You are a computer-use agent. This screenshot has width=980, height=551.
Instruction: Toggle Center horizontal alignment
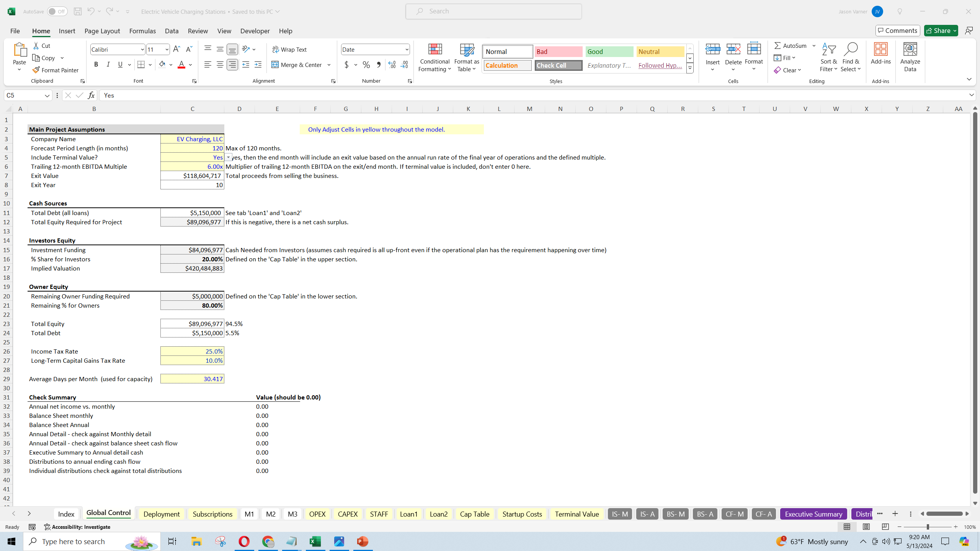click(x=220, y=65)
